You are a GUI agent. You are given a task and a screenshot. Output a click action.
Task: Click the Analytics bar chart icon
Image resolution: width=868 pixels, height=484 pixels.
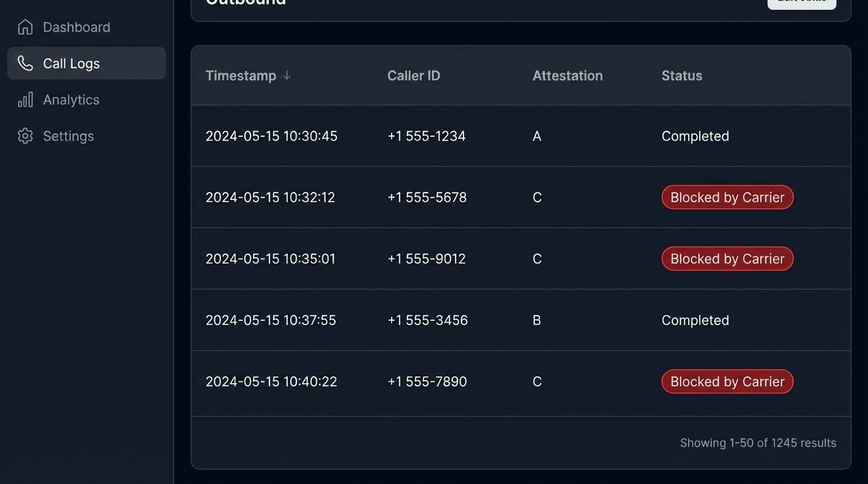click(25, 100)
